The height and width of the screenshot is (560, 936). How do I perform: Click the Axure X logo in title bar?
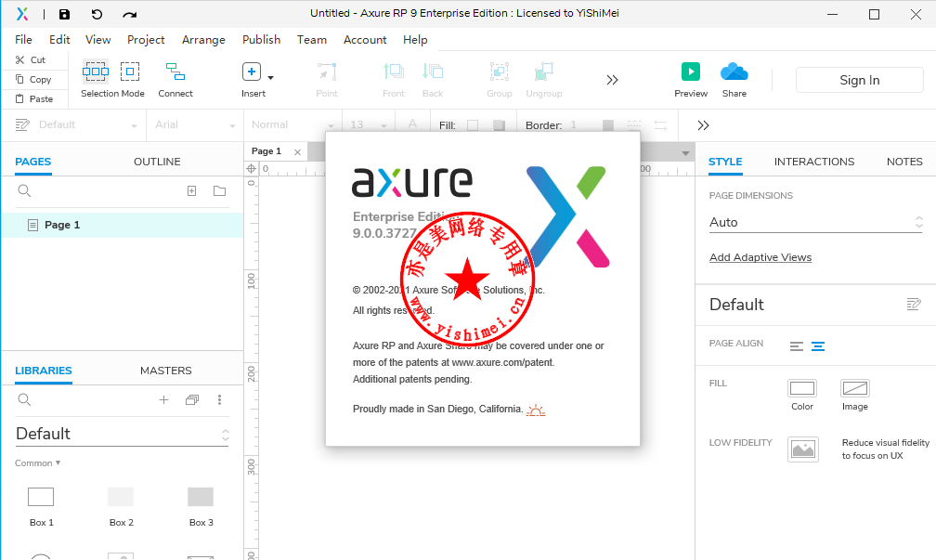coord(22,14)
